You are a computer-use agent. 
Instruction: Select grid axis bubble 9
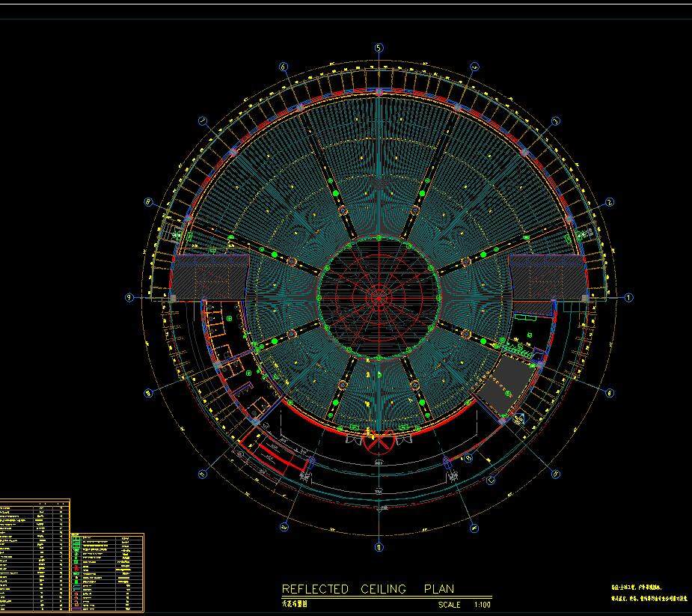coord(129,298)
